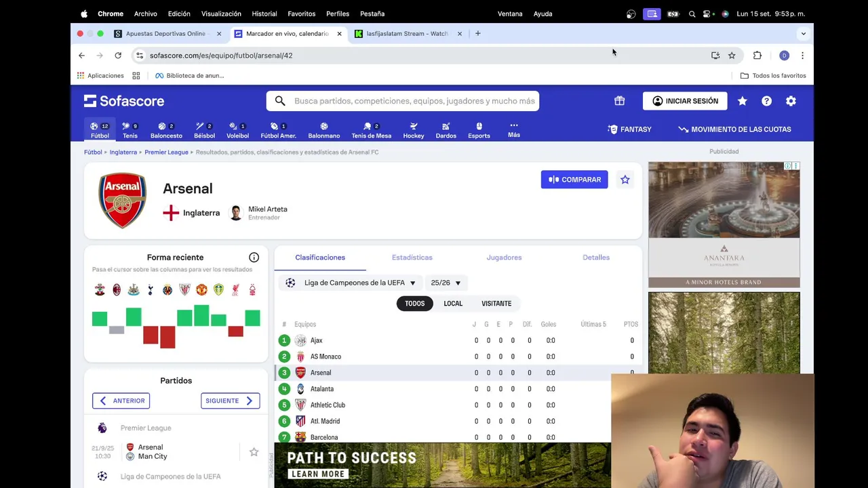Click the ANTERIOR matches button
Screen dimensions: 868x488
[121, 401]
